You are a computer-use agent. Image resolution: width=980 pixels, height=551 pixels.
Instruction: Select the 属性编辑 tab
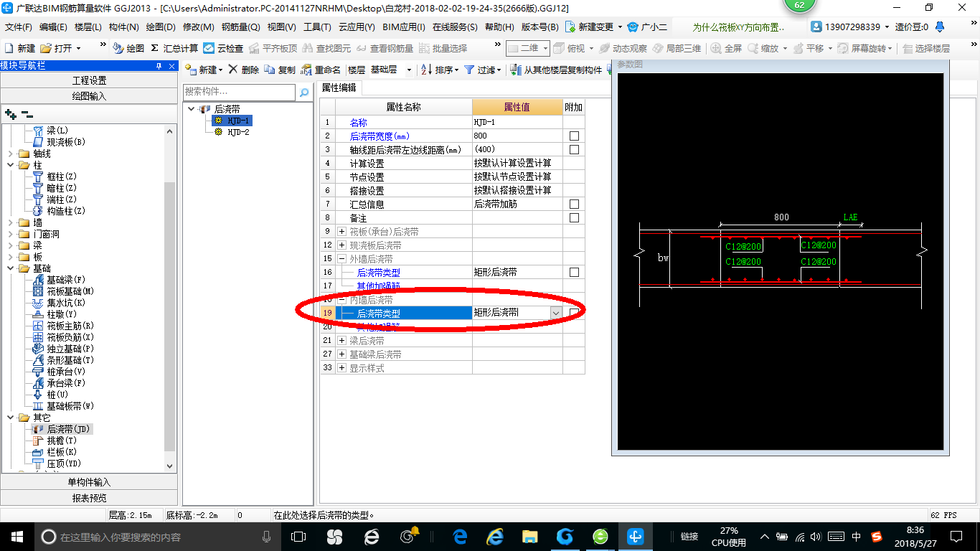338,88
